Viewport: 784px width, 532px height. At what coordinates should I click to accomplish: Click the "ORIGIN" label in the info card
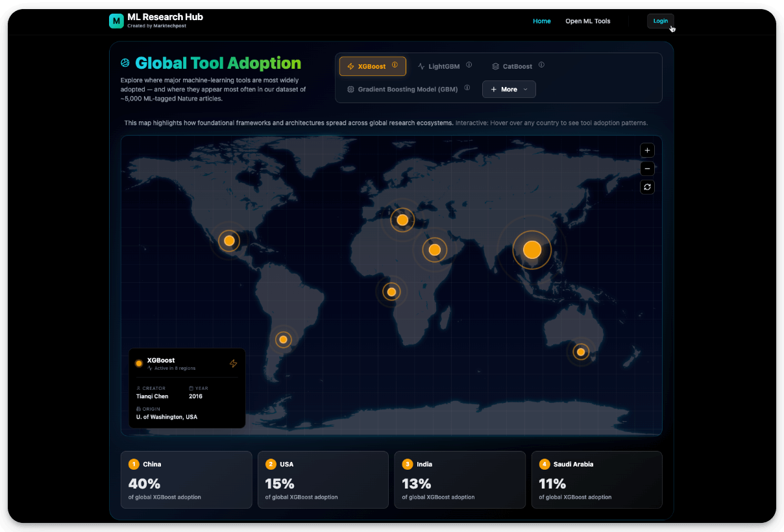click(151, 409)
